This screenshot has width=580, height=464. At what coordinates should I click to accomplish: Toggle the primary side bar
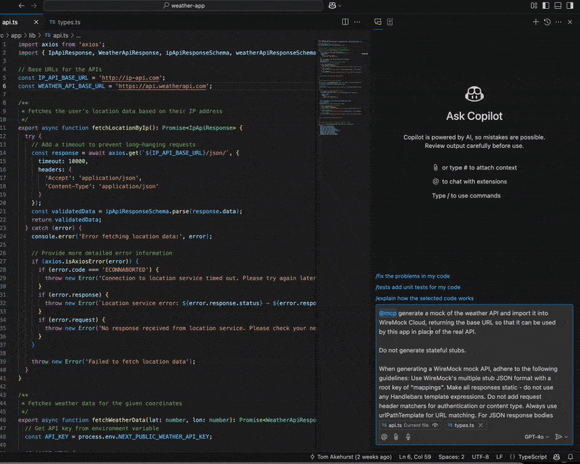[546, 6]
